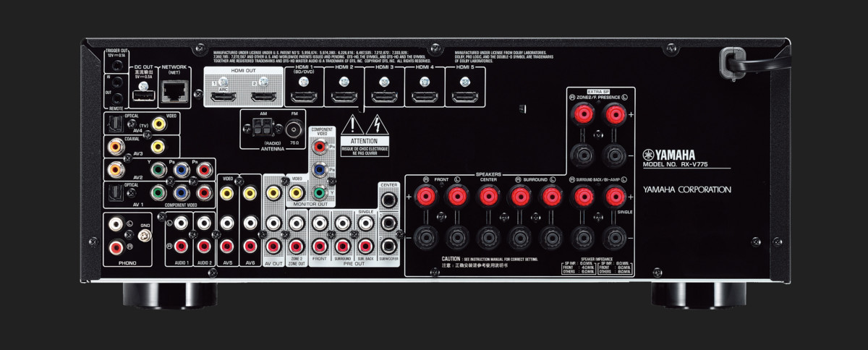Click the YAMAHA CORPORATION text
The width and height of the screenshot is (868, 350).
pyautogui.click(x=687, y=189)
